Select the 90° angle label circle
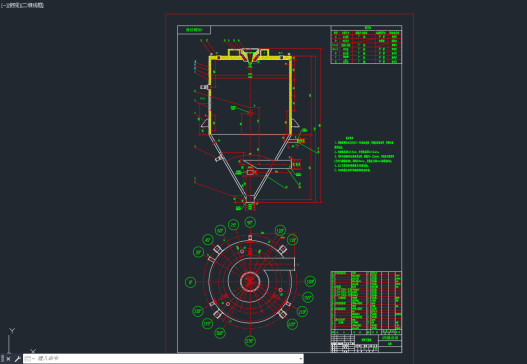The width and height of the screenshot is (527, 364). (250, 223)
